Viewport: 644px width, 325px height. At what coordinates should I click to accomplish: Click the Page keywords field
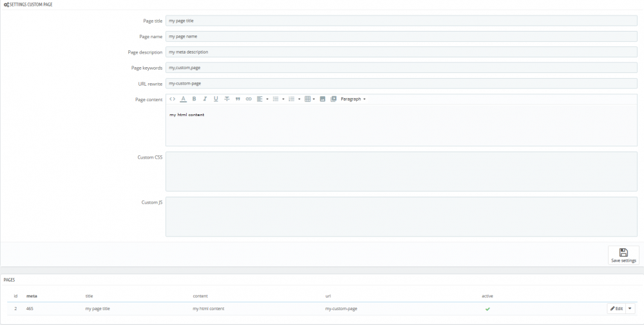tap(401, 68)
